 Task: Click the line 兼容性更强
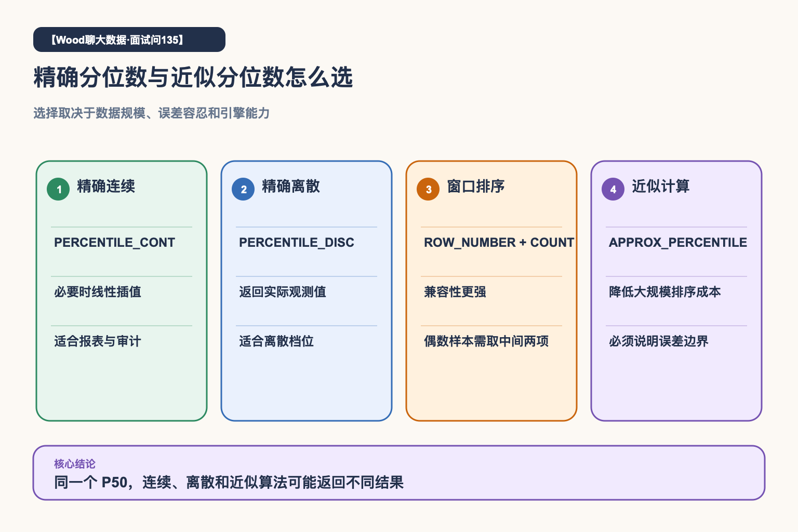[x=455, y=292]
